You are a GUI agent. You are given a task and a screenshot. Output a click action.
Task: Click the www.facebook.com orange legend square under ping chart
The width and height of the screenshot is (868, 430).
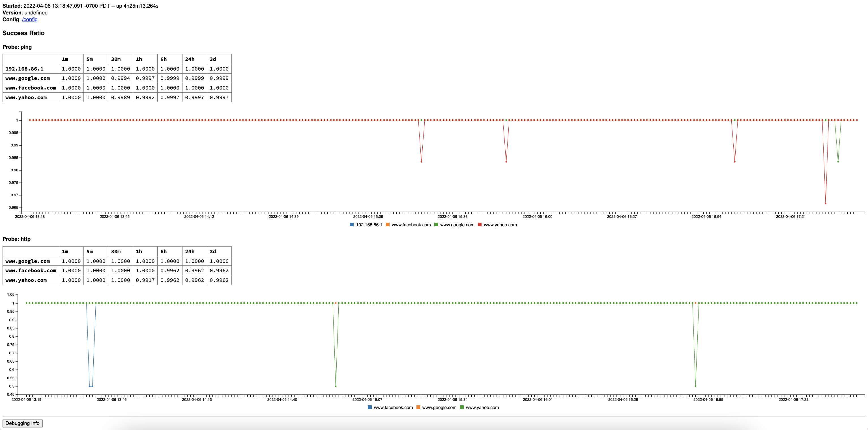coord(388,225)
